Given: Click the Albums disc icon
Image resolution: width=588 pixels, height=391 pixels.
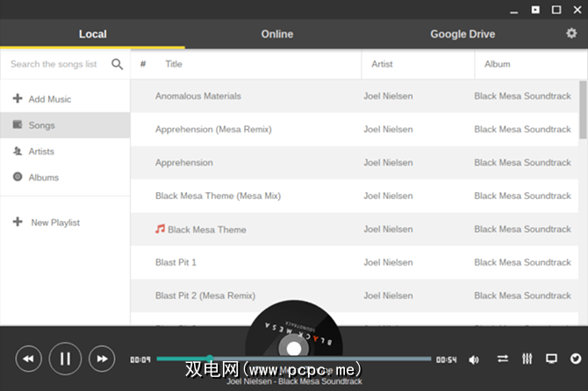Looking at the screenshot, I should click(x=18, y=176).
